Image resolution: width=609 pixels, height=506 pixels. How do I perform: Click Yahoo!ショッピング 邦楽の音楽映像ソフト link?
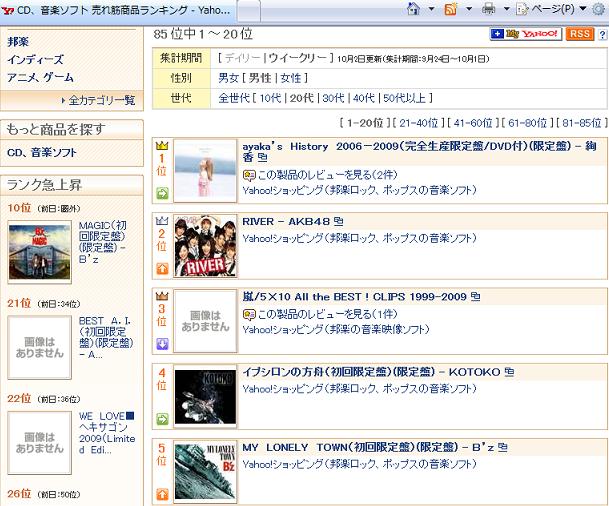coord(336,330)
